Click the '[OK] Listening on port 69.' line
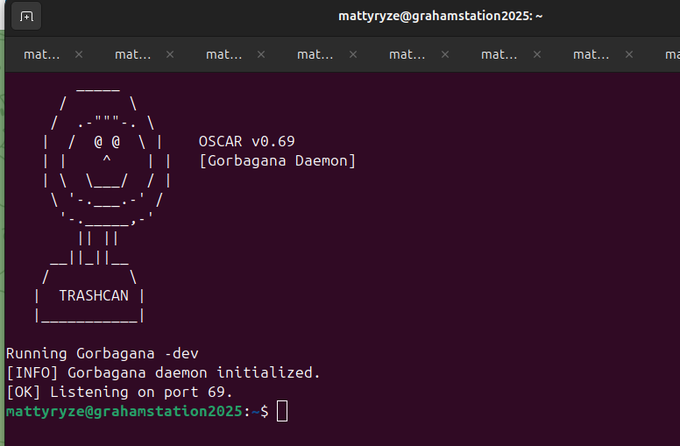 [x=119, y=392]
